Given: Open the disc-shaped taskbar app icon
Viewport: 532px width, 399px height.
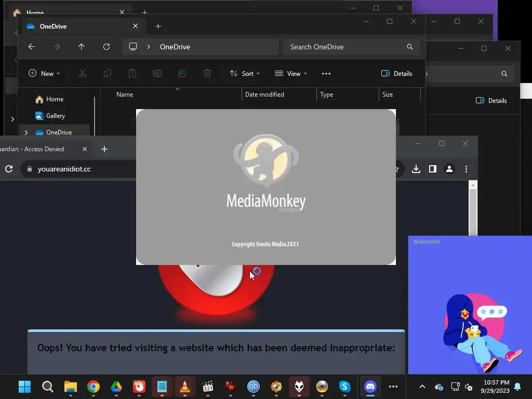Looking at the screenshot, I should pyautogui.click(x=322, y=387).
